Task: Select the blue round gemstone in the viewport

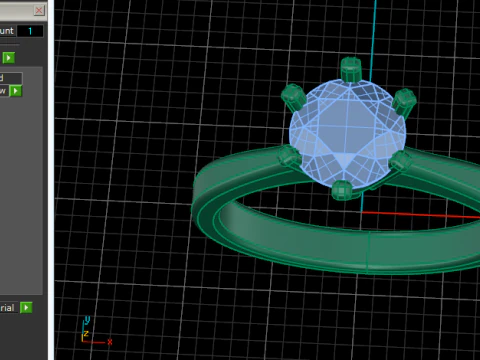Action: pyautogui.click(x=347, y=135)
